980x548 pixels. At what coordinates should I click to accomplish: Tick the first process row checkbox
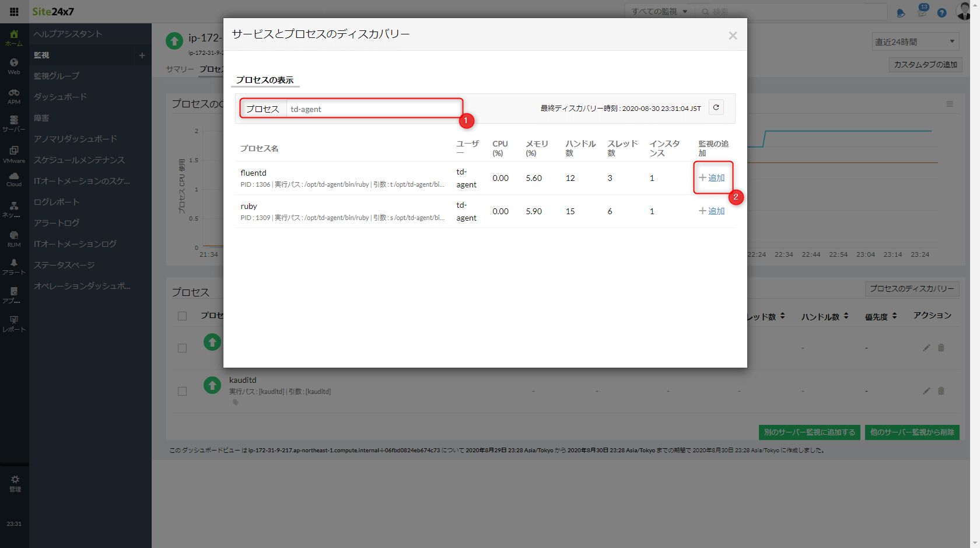[x=182, y=348]
